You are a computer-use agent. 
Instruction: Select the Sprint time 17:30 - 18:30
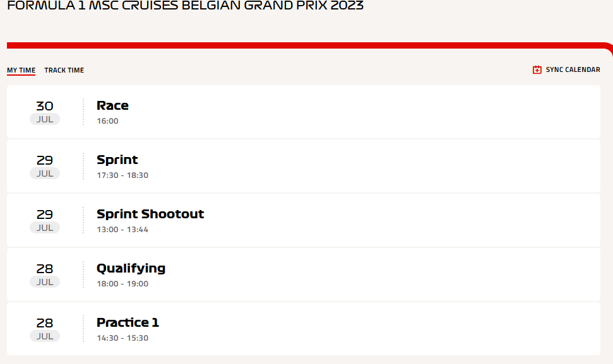tap(122, 175)
